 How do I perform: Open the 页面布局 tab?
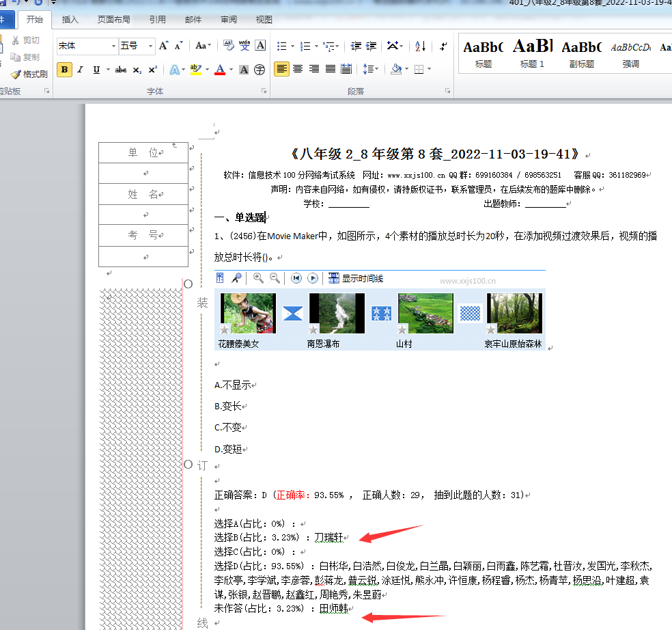(113, 20)
